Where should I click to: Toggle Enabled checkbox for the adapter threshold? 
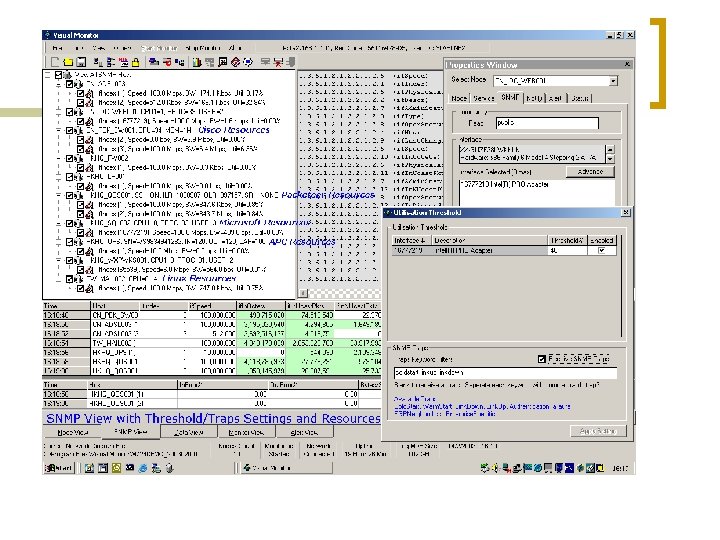click(x=600, y=251)
